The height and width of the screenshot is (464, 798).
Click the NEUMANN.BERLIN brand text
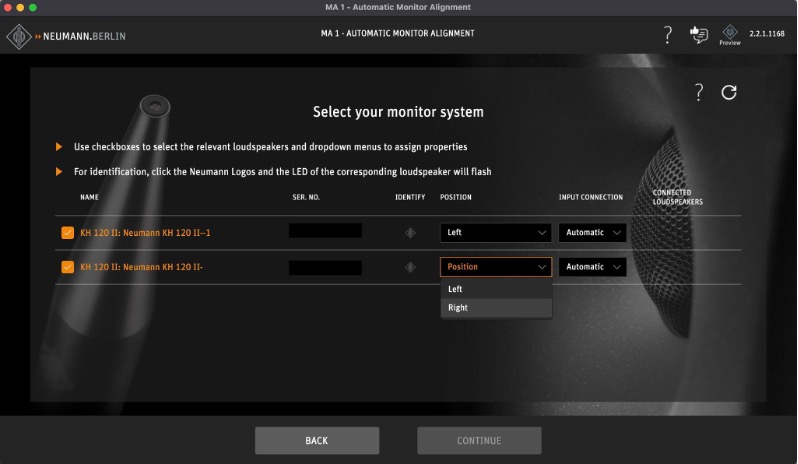click(84, 37)
